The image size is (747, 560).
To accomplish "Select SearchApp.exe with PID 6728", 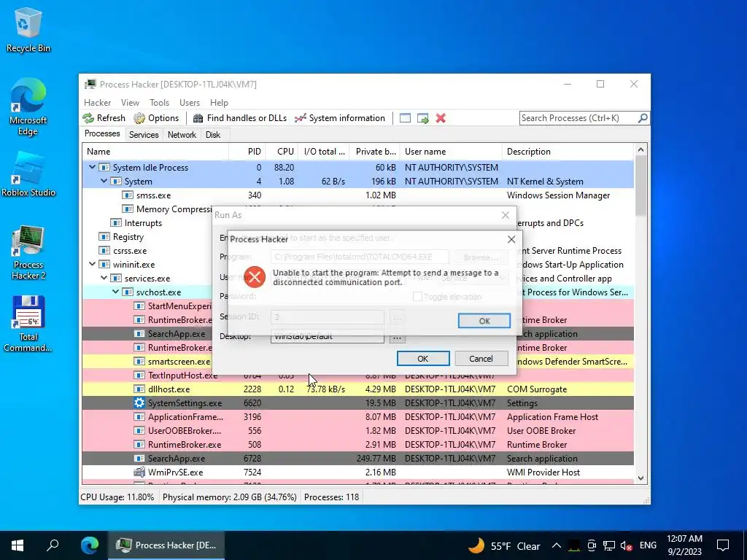I will click(357, 459).
